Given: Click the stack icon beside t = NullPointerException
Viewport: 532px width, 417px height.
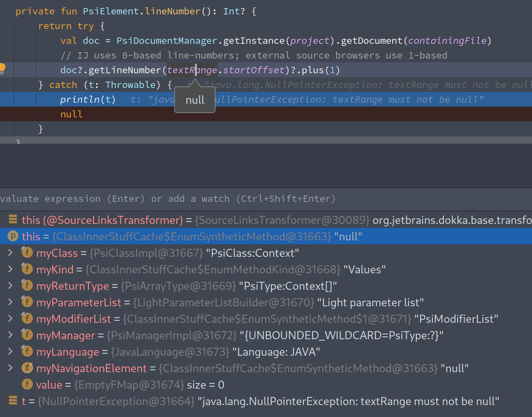Looking at the screenshot, I should point(13,401).
